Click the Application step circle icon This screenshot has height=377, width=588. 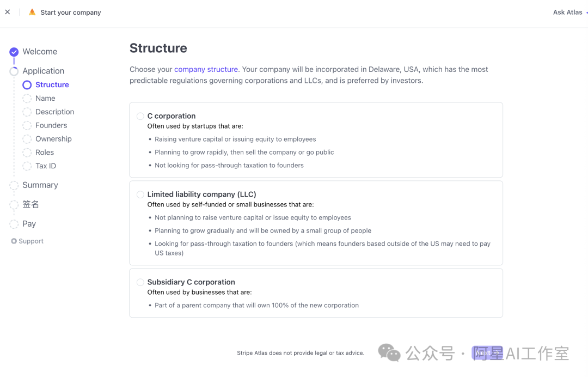(14, 71)
